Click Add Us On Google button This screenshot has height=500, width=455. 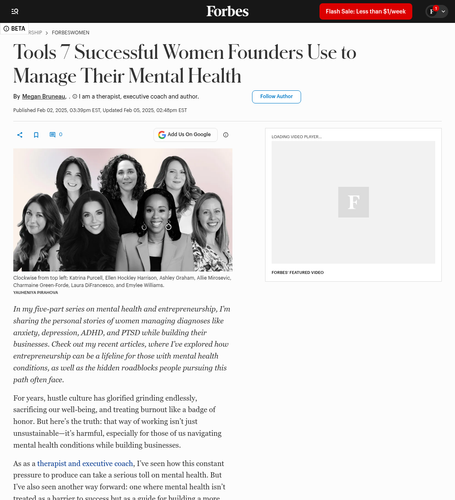[185, 135]
